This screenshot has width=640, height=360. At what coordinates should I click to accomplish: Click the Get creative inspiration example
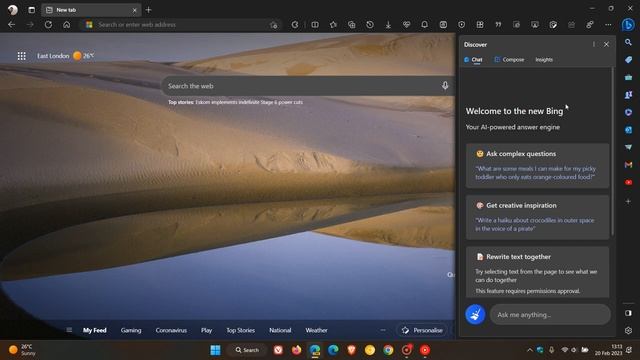(537, 217)
